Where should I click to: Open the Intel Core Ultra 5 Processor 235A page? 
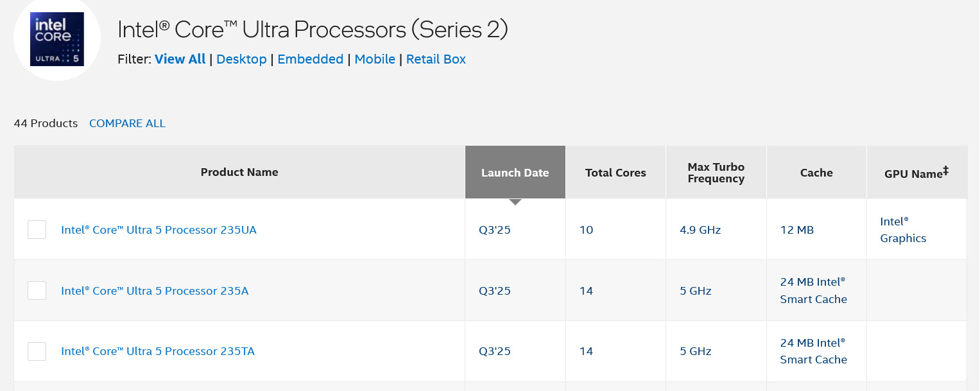point(155,291)
